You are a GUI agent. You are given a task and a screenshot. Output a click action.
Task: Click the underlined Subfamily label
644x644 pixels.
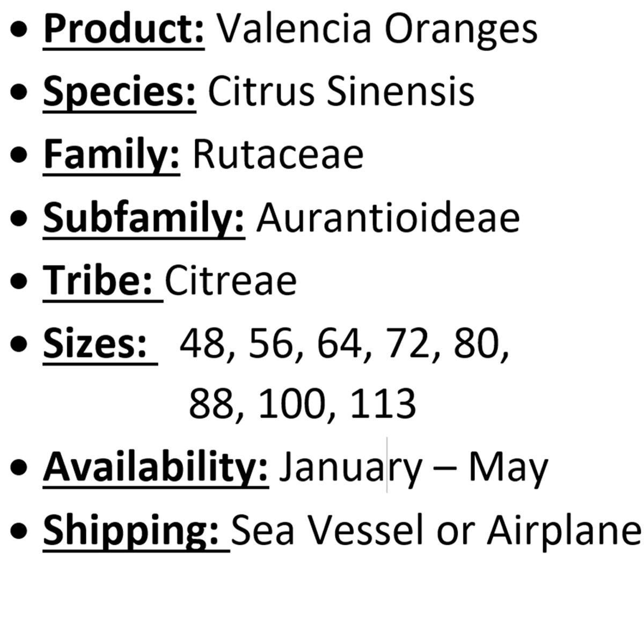tap(144, 217)
